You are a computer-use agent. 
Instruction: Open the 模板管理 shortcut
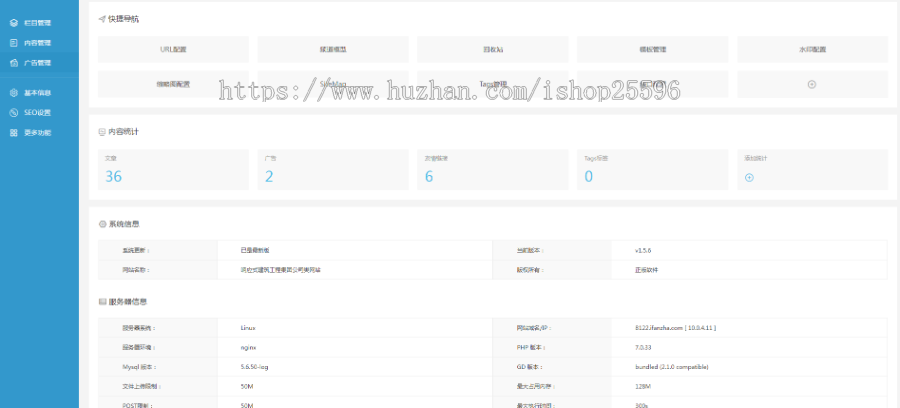pos(653,49)
